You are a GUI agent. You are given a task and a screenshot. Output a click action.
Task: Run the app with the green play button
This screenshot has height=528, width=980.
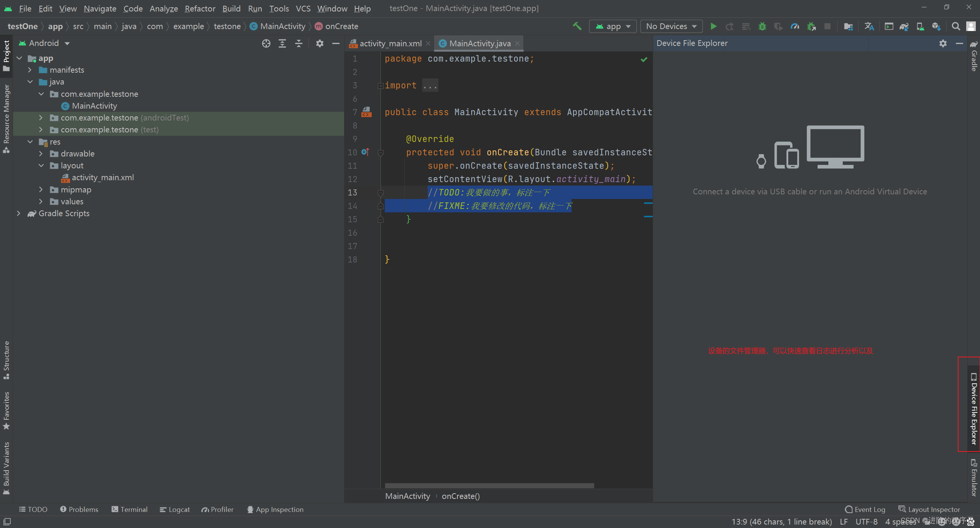[714, 26]
